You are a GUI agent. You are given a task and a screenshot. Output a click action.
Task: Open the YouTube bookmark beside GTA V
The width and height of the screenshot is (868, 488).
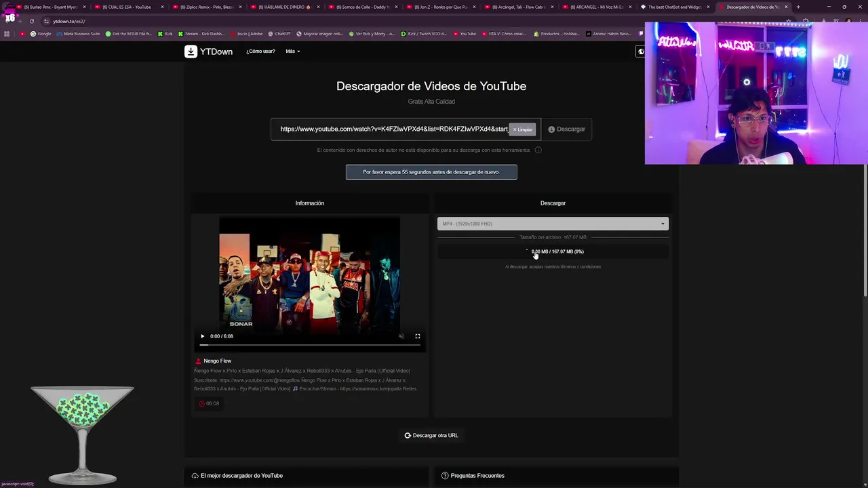pyautogui.click(x=465, y=34)
